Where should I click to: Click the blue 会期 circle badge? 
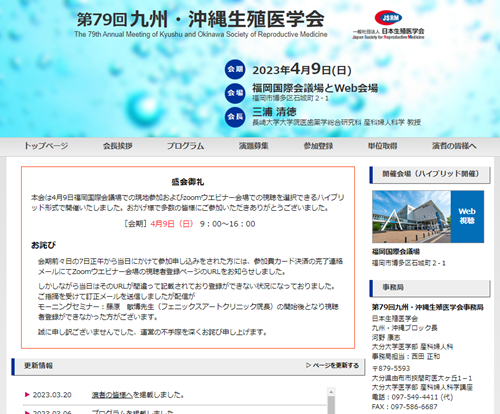click(x=235, y=69)
